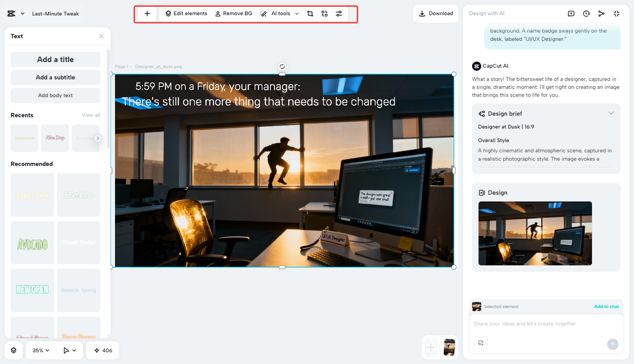Select the Crop tool in the toolbar
634x364 pixels.
click(311, 13)
